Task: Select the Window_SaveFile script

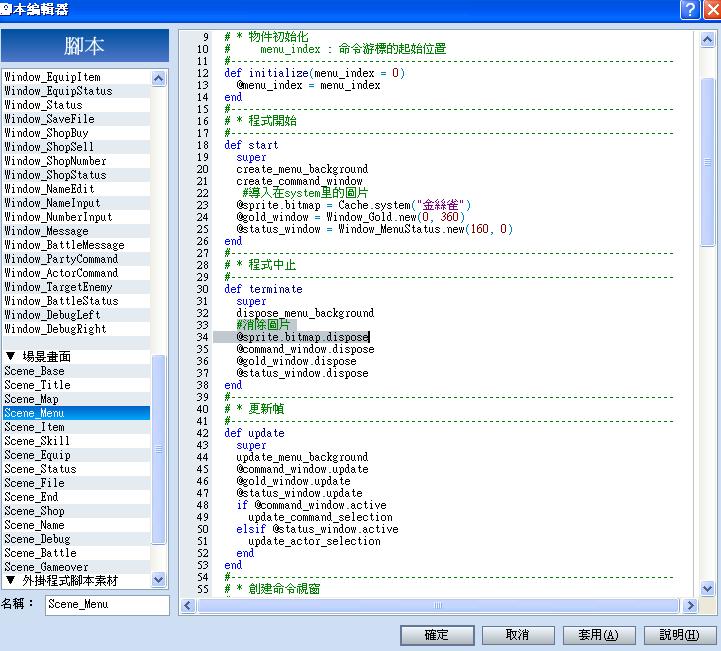Action: (76, 119)
